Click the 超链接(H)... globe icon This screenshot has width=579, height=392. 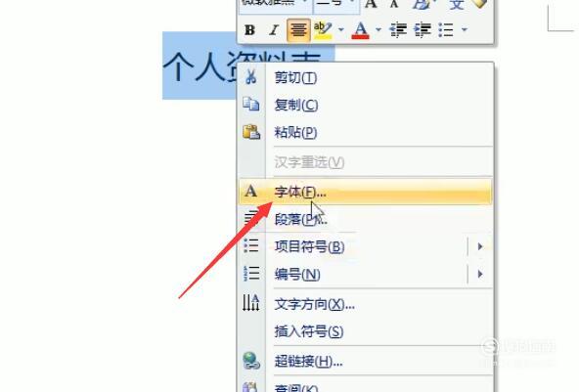(251, 361)
